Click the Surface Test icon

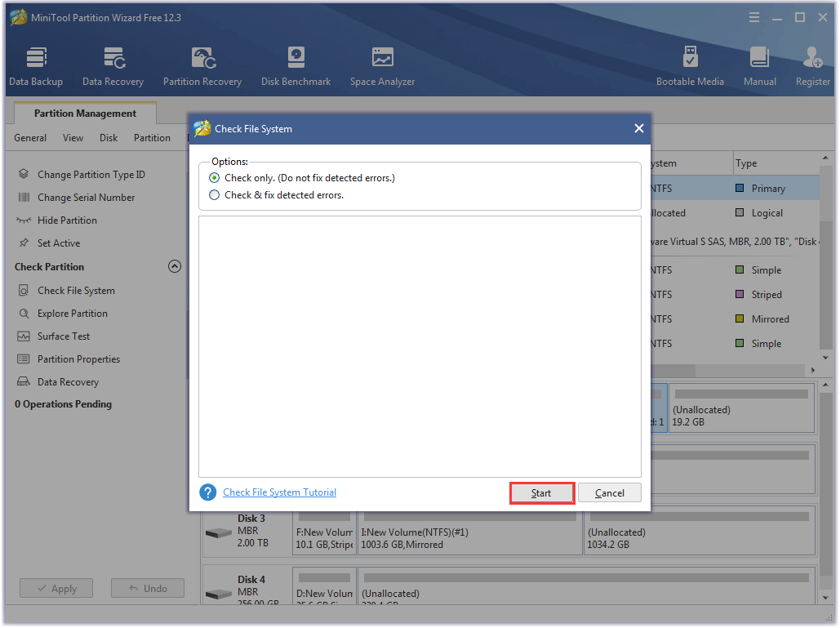point(24,336)
